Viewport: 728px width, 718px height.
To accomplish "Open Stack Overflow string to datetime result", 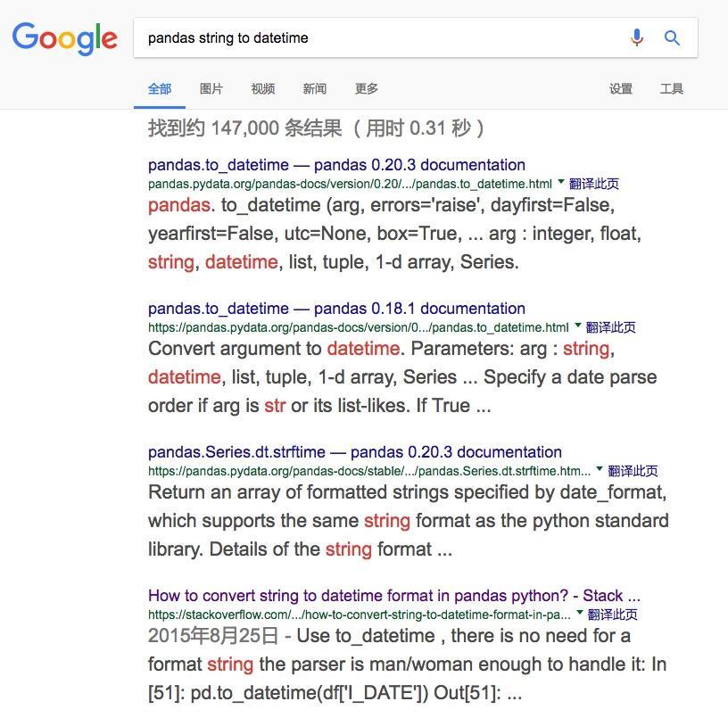I will pos(394,596).
